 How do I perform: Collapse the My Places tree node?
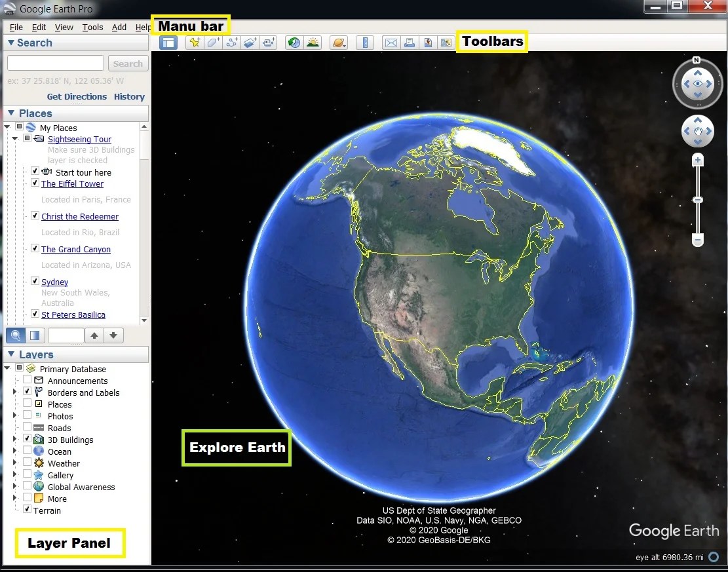(x=7, y=126)
